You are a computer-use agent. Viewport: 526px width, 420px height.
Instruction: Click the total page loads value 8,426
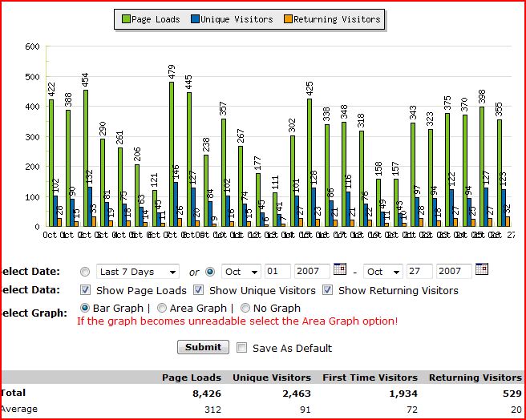(207, 394)
